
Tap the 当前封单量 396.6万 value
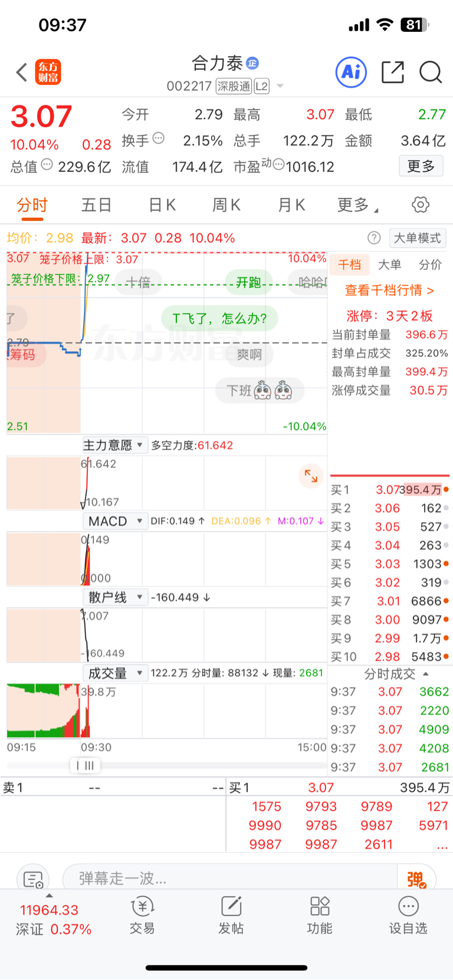coord(427,335)
